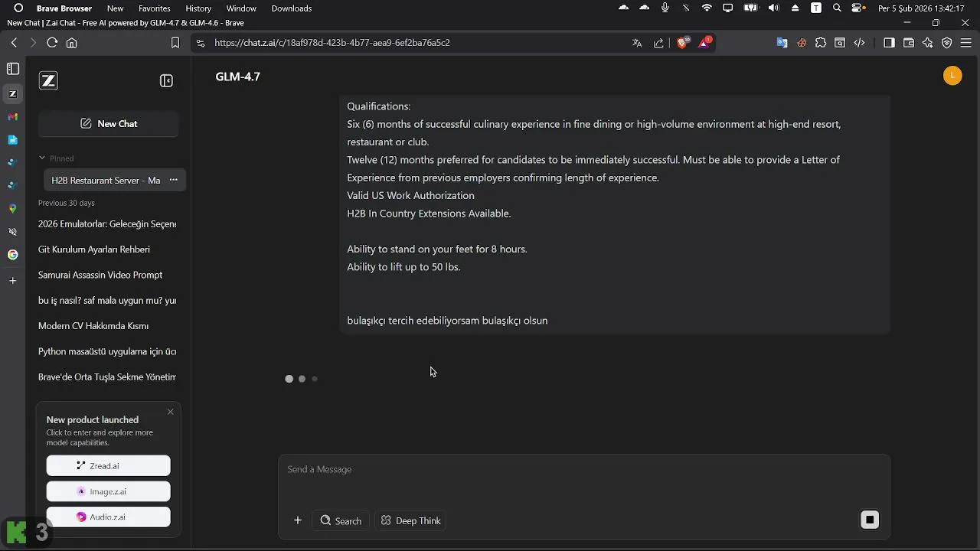
Task: Open the Window menu
Action: [x=241, y=8]
